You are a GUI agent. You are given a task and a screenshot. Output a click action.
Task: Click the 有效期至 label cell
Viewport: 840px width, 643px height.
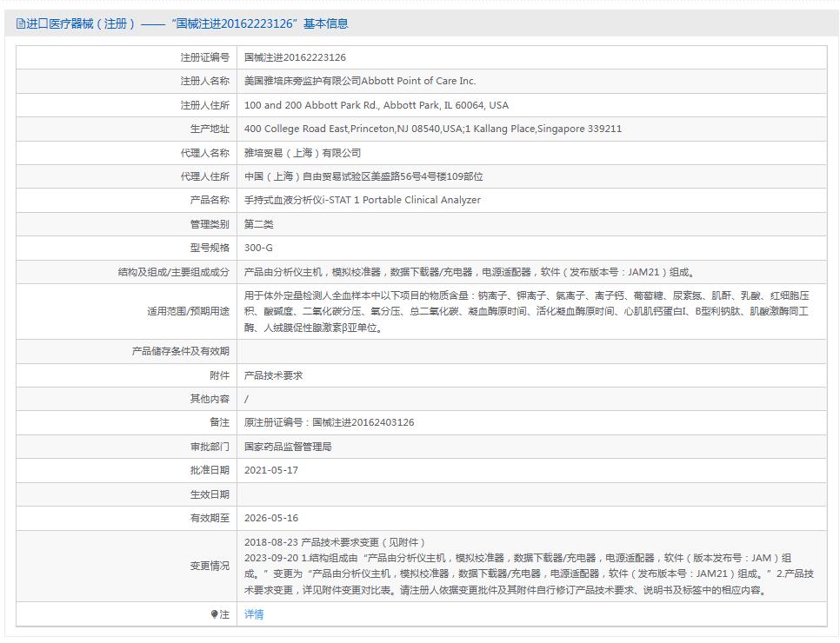[x=126, y=518]
